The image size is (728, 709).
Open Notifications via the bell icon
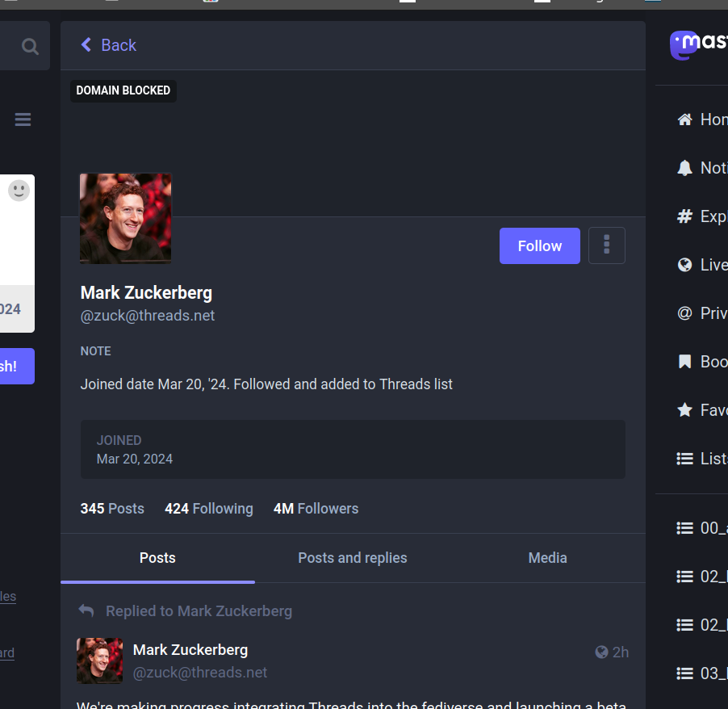(685, 168)
